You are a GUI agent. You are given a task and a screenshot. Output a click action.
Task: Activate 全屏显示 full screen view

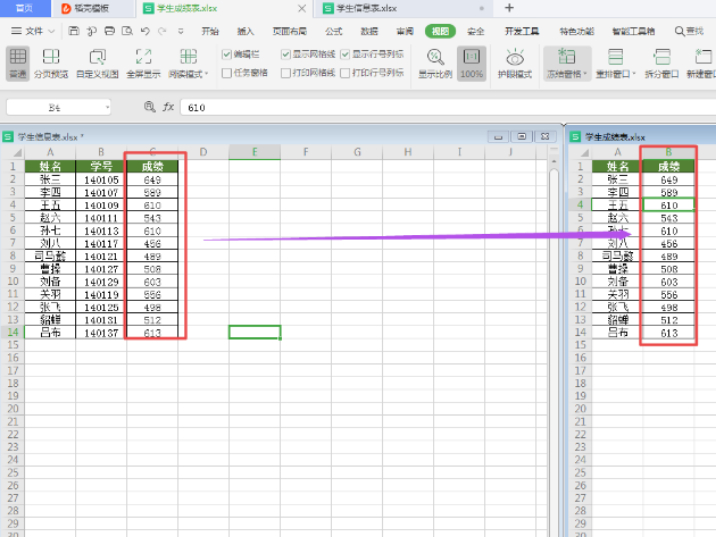click(x=143, y=63)
